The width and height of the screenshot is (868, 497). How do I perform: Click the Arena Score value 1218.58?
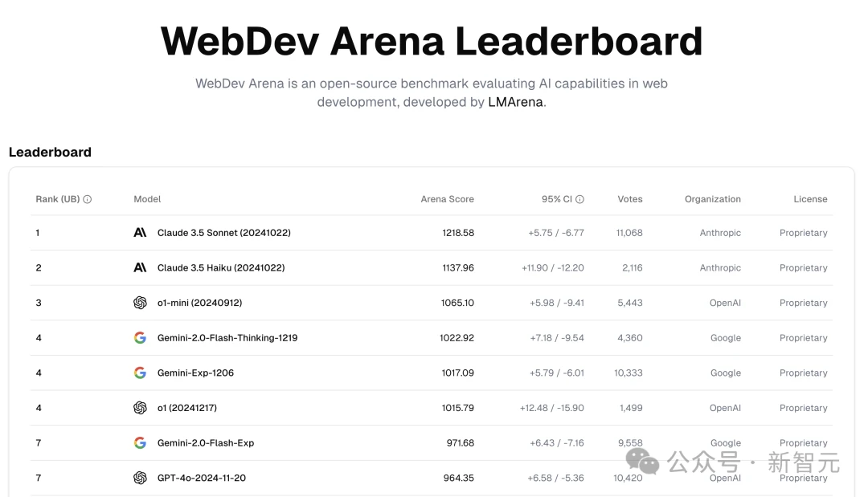458,233
